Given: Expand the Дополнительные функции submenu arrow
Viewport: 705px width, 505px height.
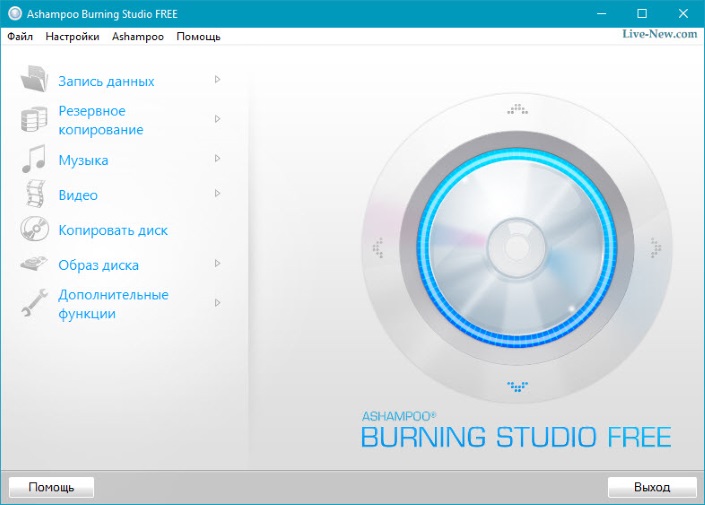Looking at the screenshot, I should [x=217, y=303].
